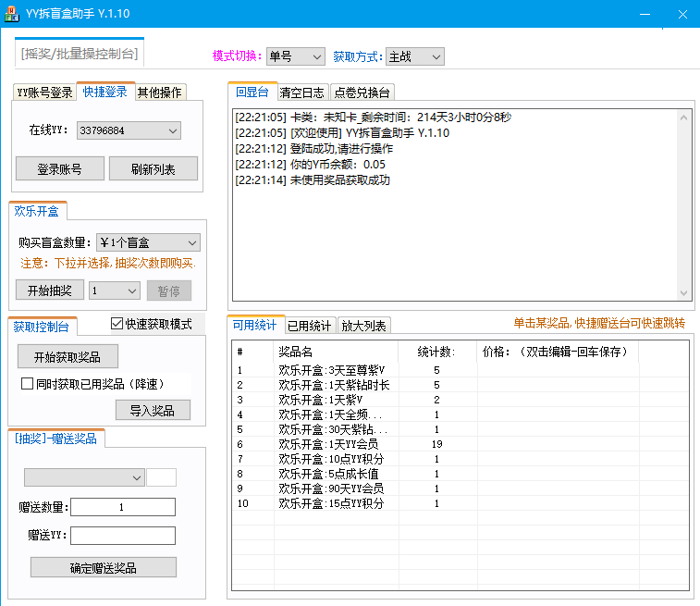Click the 清空日志 tab
The width and height of the screenshot is (700, 606).
click(x=301, y=93)
